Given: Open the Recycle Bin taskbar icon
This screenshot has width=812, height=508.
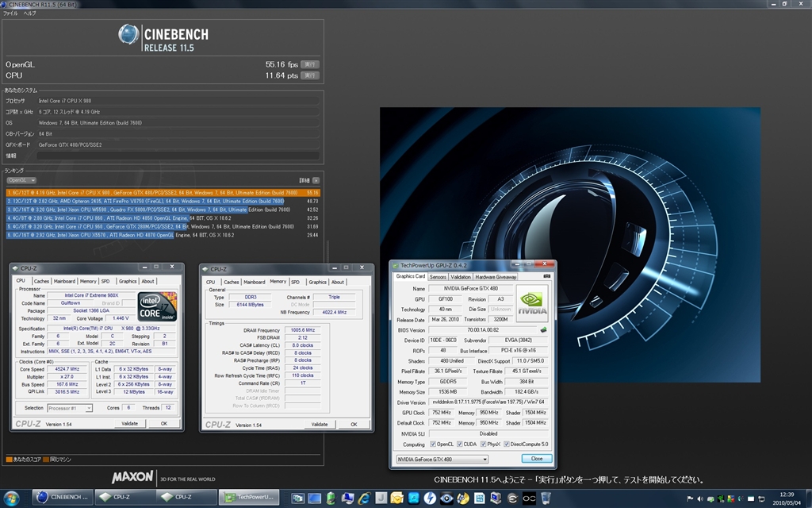Looking at the screenshot, I should [x=546, y=498].
